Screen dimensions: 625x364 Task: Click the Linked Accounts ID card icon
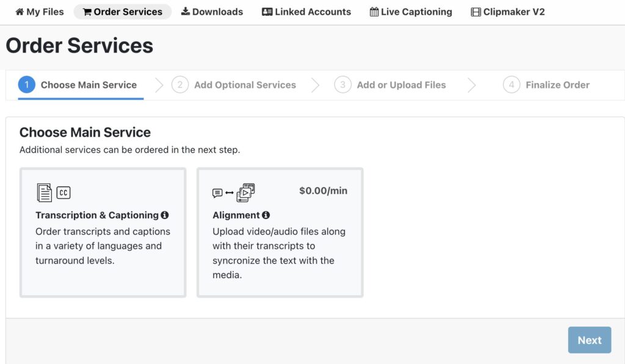(x=267, y=12)
